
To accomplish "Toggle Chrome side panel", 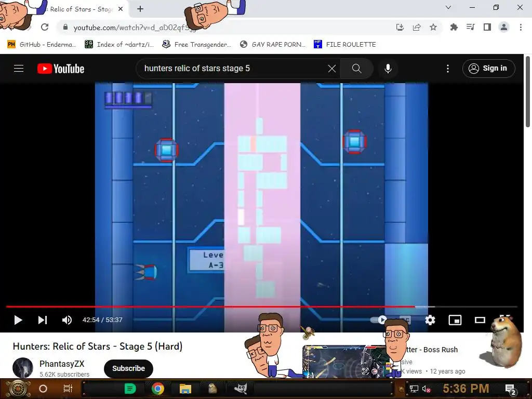I will click(487, 27).
